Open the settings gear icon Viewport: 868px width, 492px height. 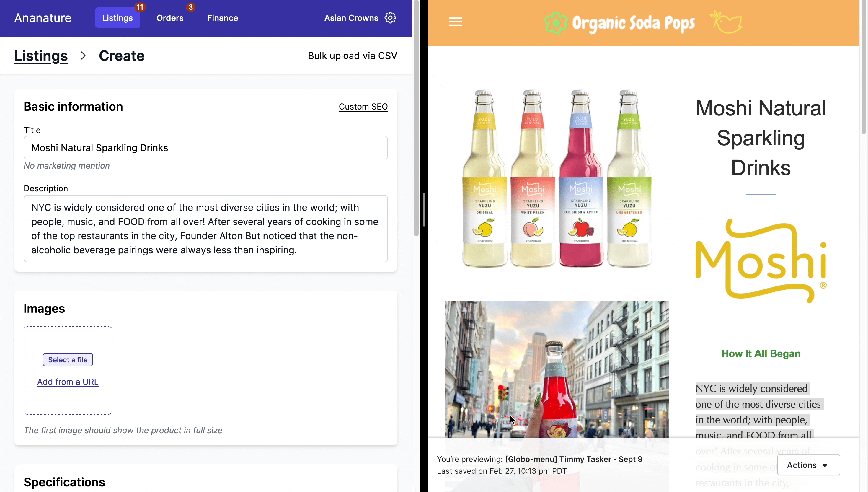pos(390,18)
